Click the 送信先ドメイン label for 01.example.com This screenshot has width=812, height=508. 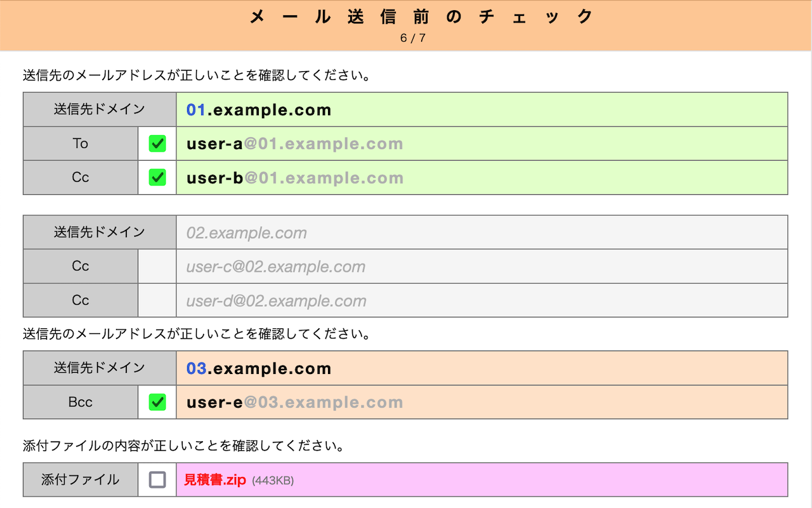coord(100,109)
